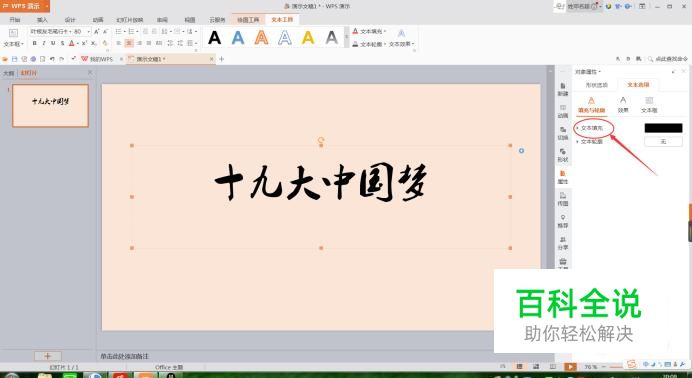Open the 幻灯片放映 ribbon tab
This screenshot has height=378, width=692.
[x=130, y=20]
